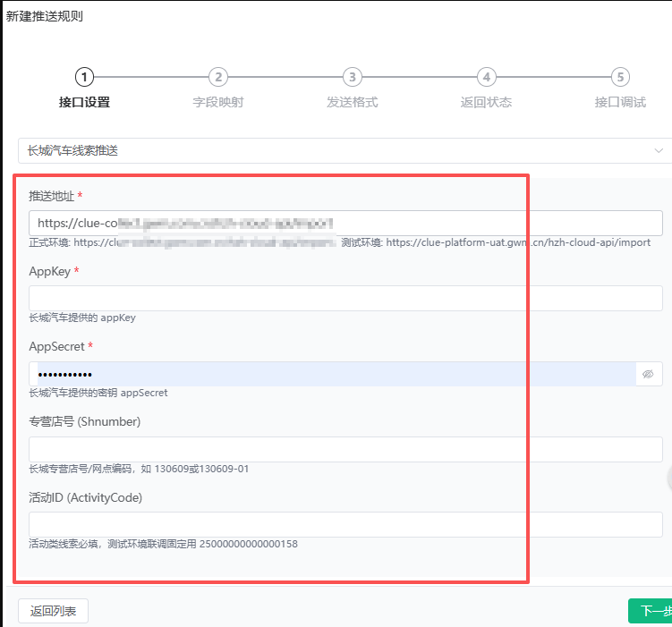Select the 字段映射 step label
Image resolution: width=672 pixels, height=627 pixels.
[218, 102]
